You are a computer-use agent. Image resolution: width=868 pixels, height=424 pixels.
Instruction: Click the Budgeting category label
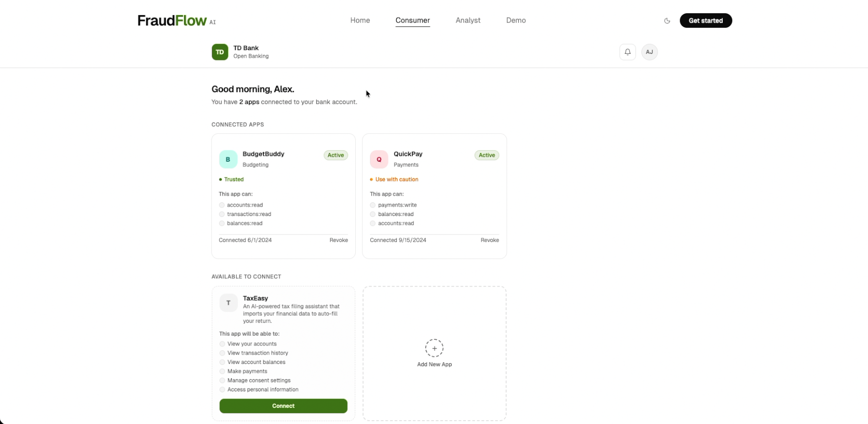click(255, 165)
